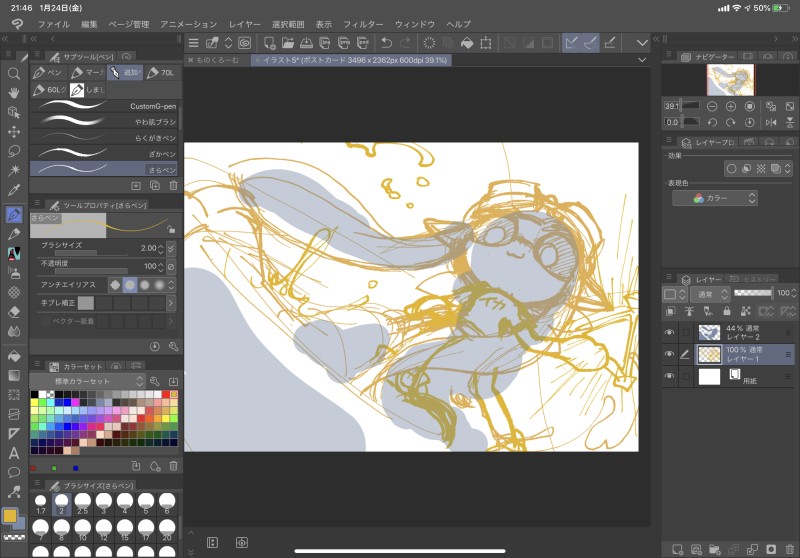
Task: Click the Lock layer icon
Action: 727,311
